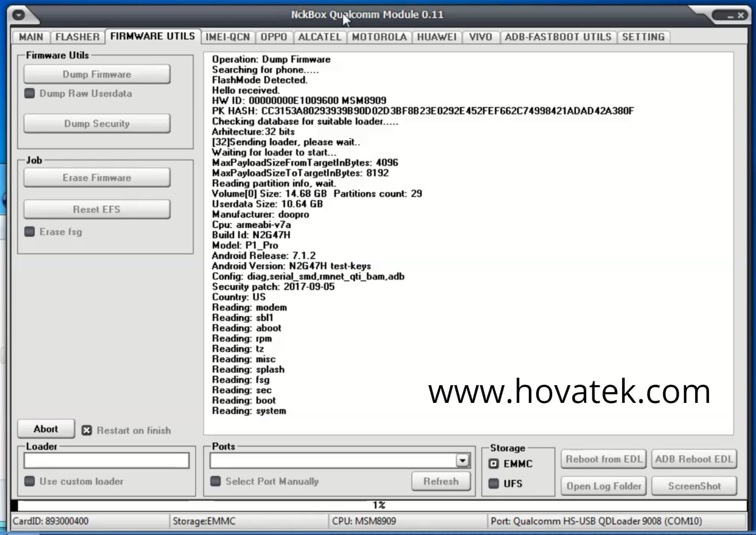The height and width of the screenshot is (535, 756).
Task: Click the 'Android Release: 7.1.2' line
Action: [x=263, y=256]
